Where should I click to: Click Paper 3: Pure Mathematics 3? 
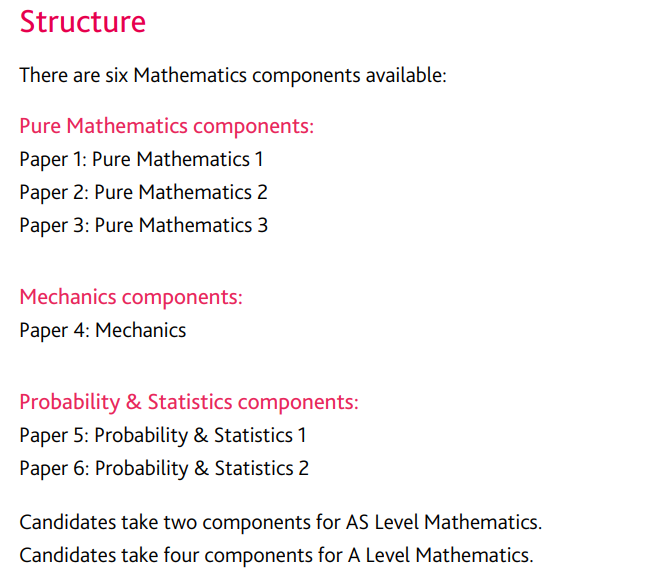144,226
